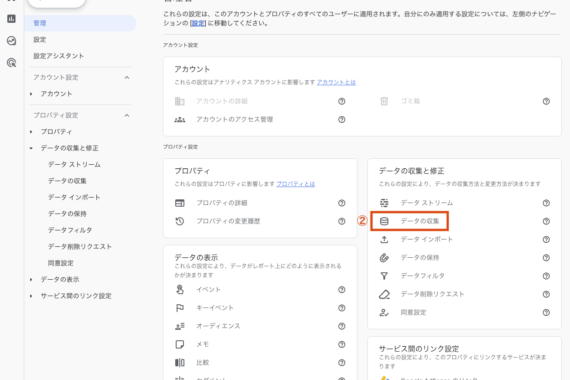Click the データ インポート upload icon
Screen dimensions: 570x380
coord(384,239)
